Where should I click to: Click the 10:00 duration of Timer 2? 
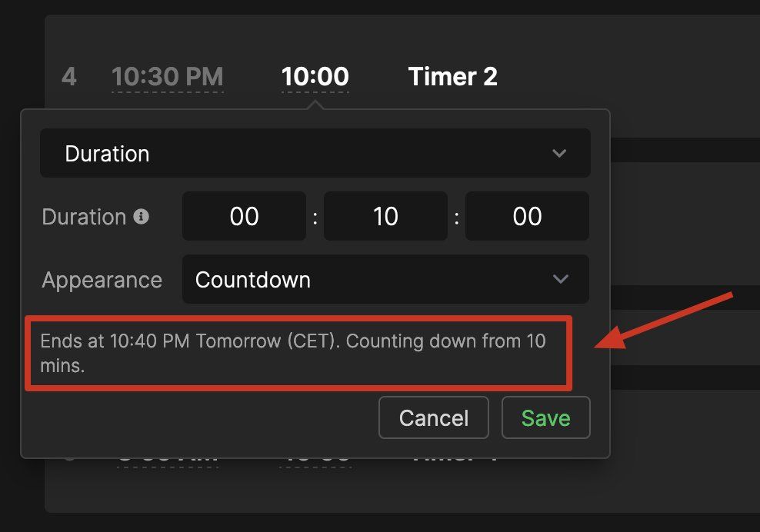pos(315,77)
